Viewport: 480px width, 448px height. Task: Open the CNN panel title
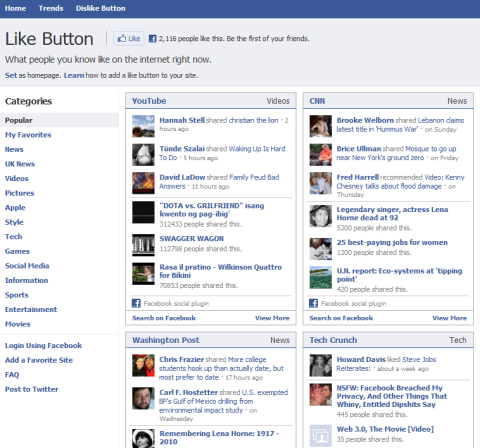tap(317, 101)
